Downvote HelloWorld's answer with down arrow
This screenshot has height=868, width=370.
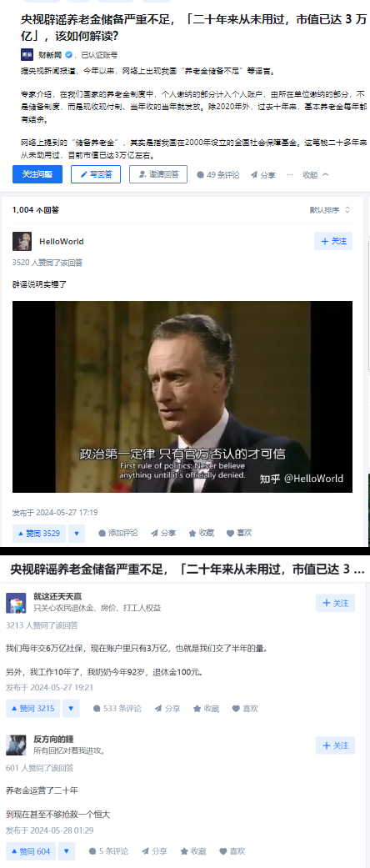pos(77,533)
